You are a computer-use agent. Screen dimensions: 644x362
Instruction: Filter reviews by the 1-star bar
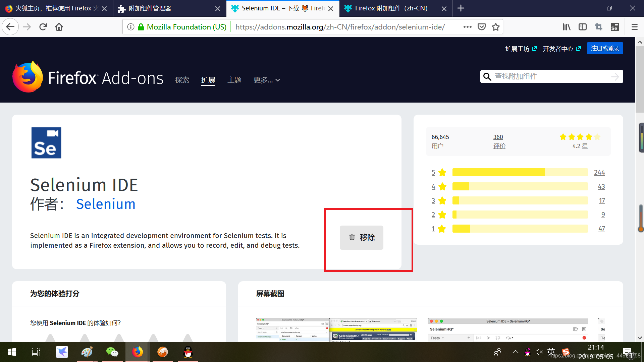(520, 229)
